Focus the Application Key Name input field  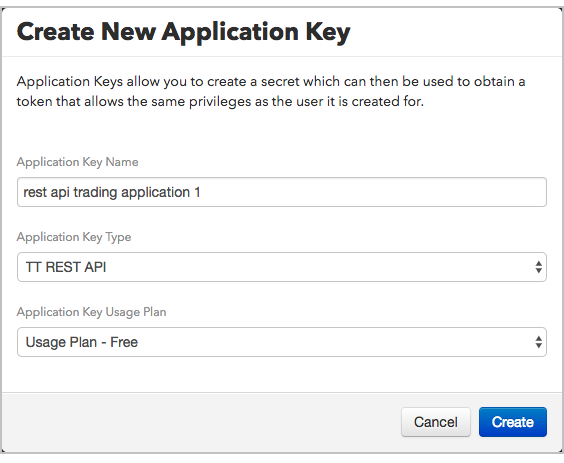(x=282, y=192)
